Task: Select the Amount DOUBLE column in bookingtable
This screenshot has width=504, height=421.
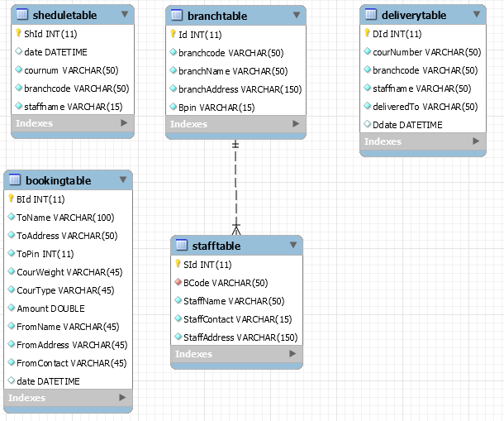Action: click(x=50, y=309)
